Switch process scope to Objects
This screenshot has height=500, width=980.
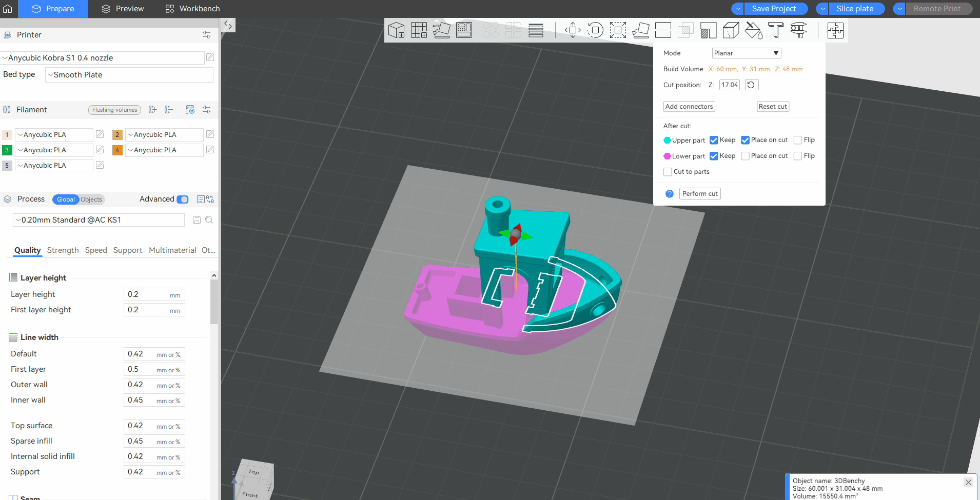pos(91,199)
